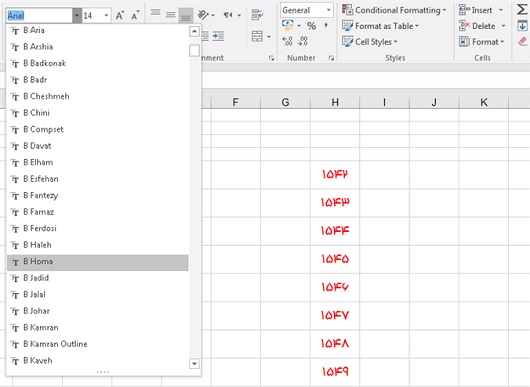Viewport: 530px width, 387px height.
Task: Select B Elham from font list
Action: pos(97,162)
